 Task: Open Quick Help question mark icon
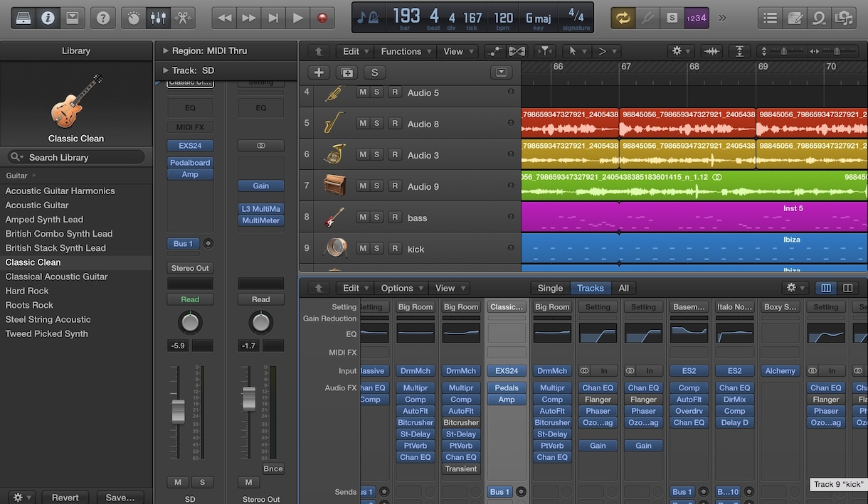(103, 18)
